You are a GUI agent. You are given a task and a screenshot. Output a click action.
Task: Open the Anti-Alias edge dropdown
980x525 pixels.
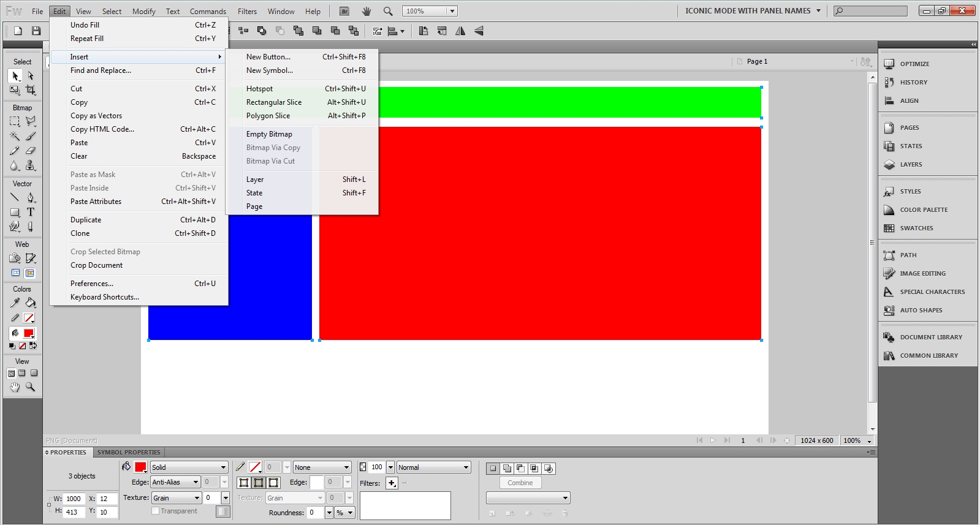click(x=175, y=482)
